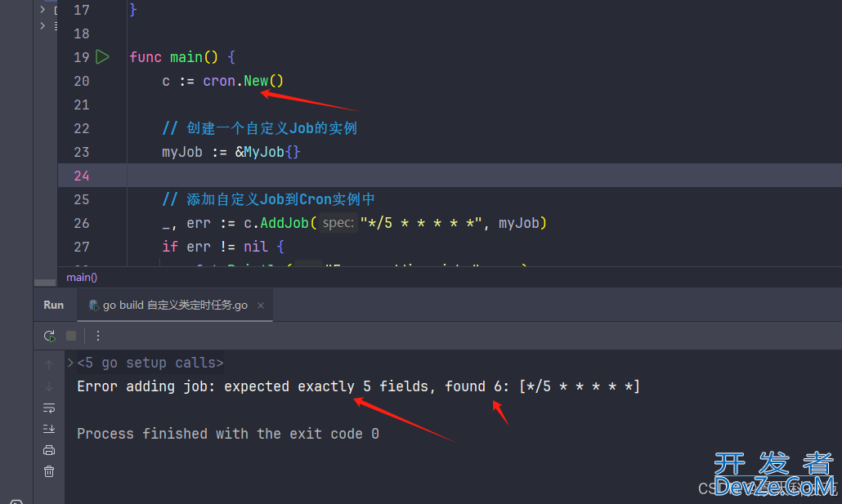Click line number 20 in gutter
Viewport: 842px width, 504px height.
82,81
